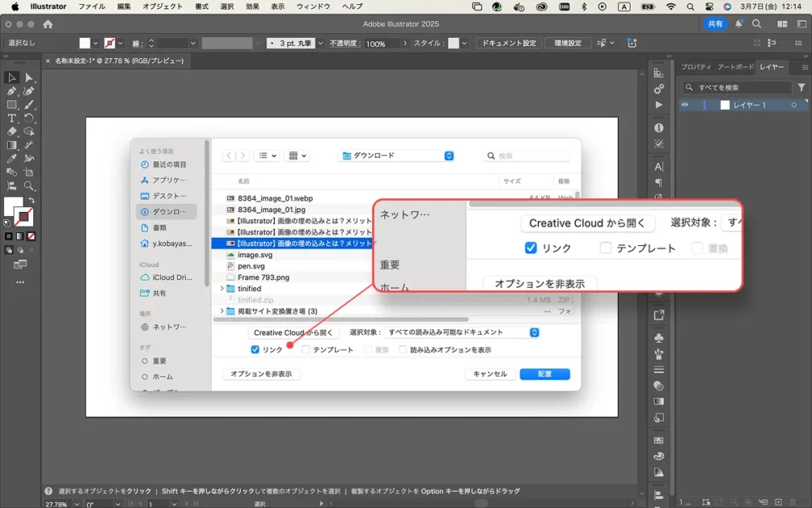
Task: Select the Type tool
Action: click(x=12, y=118)
